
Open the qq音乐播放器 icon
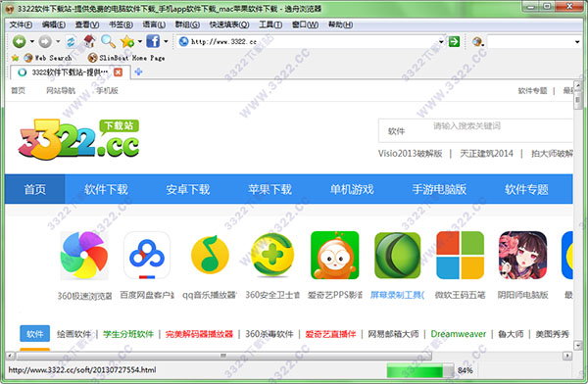coord(210,255)
